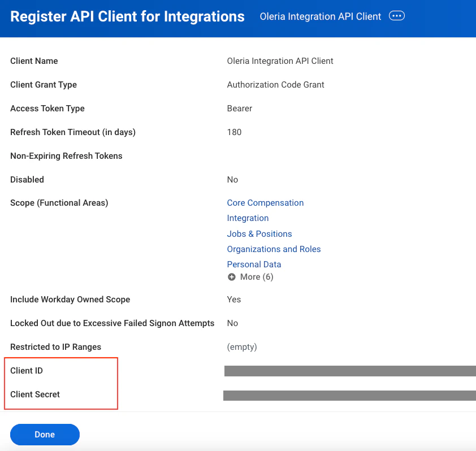Viewport: 476px width, 451px height.
Task: Click the redacted Client ID value
Action: pos(350,371)
